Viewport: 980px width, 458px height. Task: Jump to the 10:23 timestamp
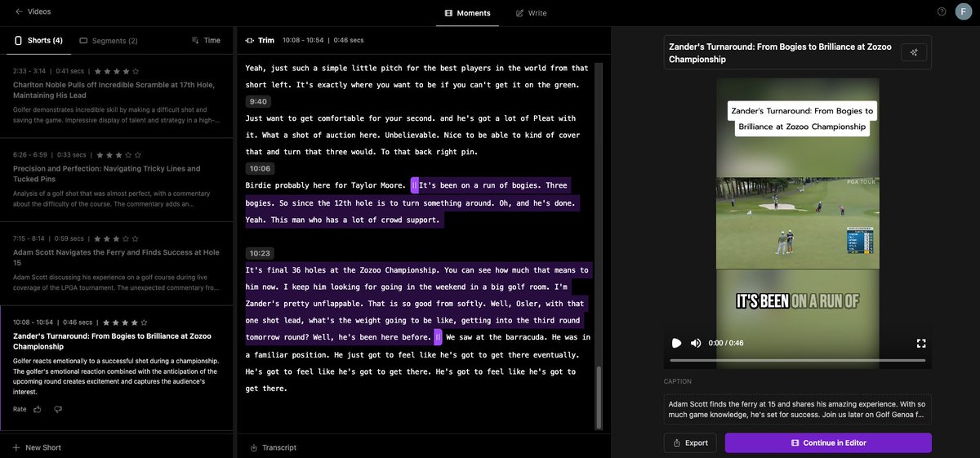tap(260, 253)
